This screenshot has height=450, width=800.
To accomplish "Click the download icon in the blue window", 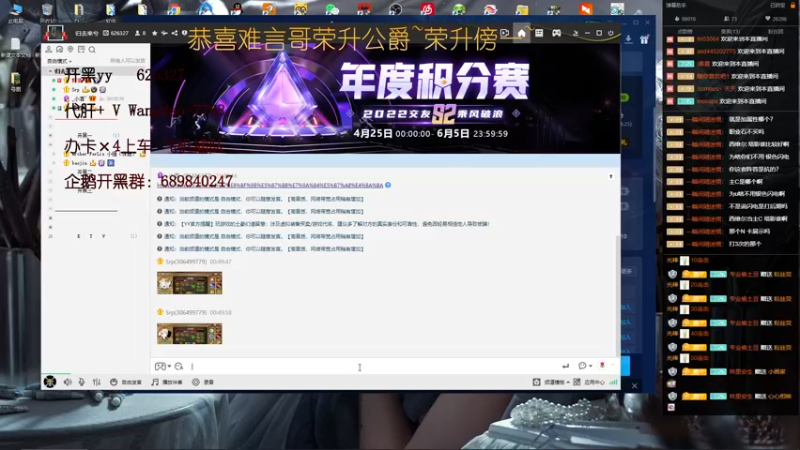I will (x=629, y=39).
